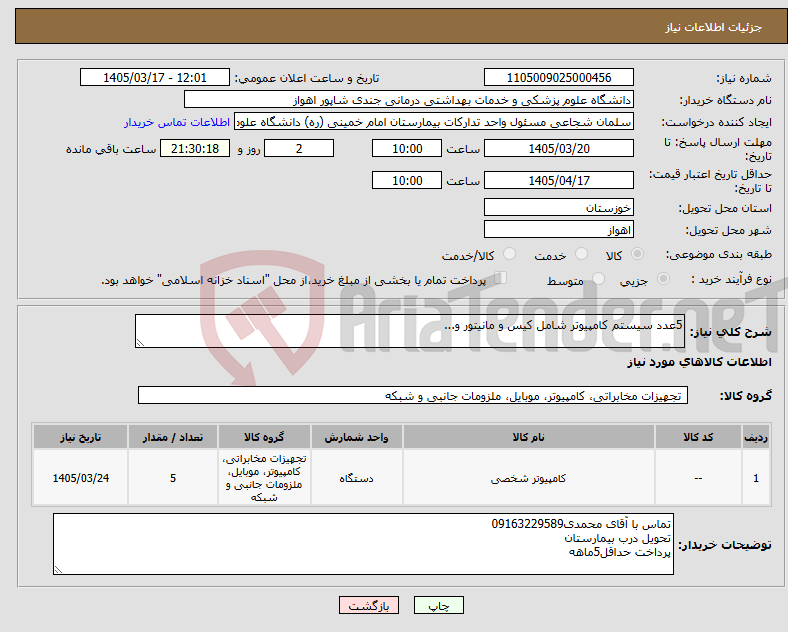Click the buyer organization name field
Image resolution: width=788 pixels, height=632 pixels.
point(409,99)
